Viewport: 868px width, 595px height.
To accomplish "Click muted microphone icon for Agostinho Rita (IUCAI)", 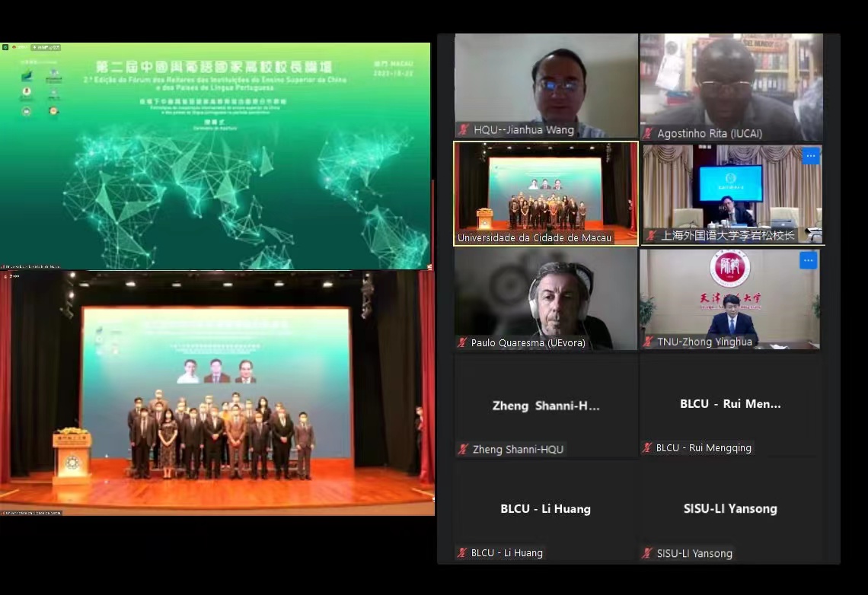I will coord(648,134).
